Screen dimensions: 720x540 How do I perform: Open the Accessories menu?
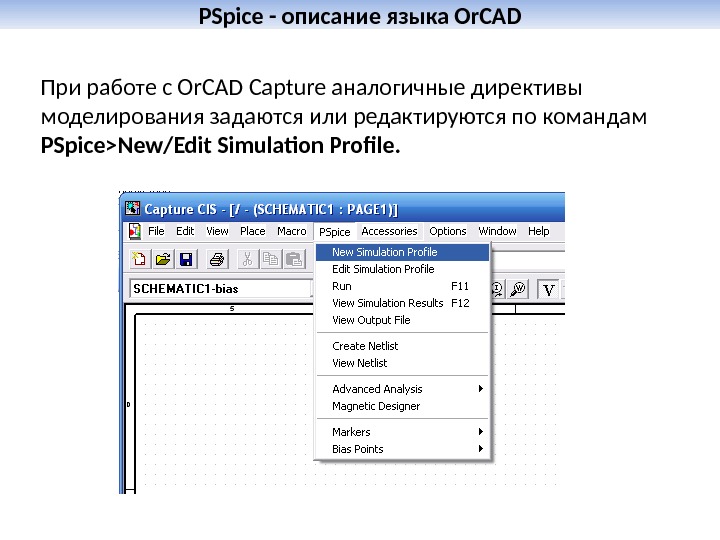coord(389,231)
